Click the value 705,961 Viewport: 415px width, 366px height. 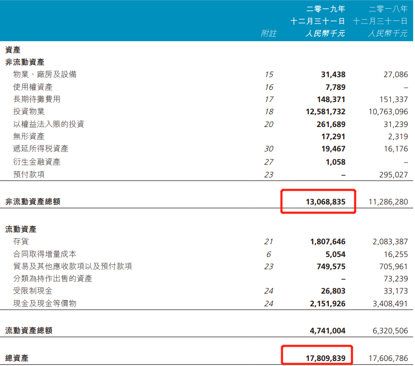tap(394, 267)
